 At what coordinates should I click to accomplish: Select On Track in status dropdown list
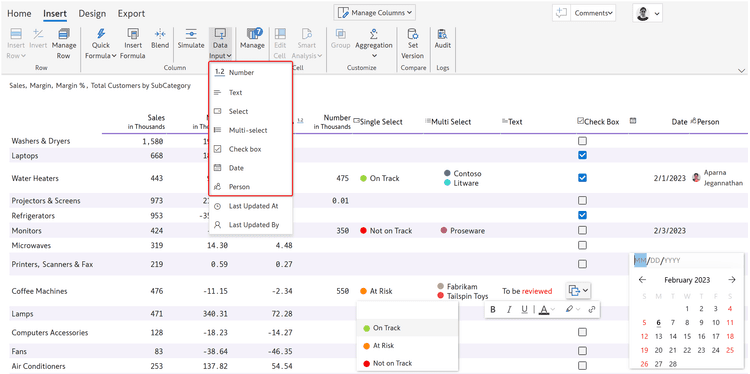pyautogui.click(x=407, y=328)
